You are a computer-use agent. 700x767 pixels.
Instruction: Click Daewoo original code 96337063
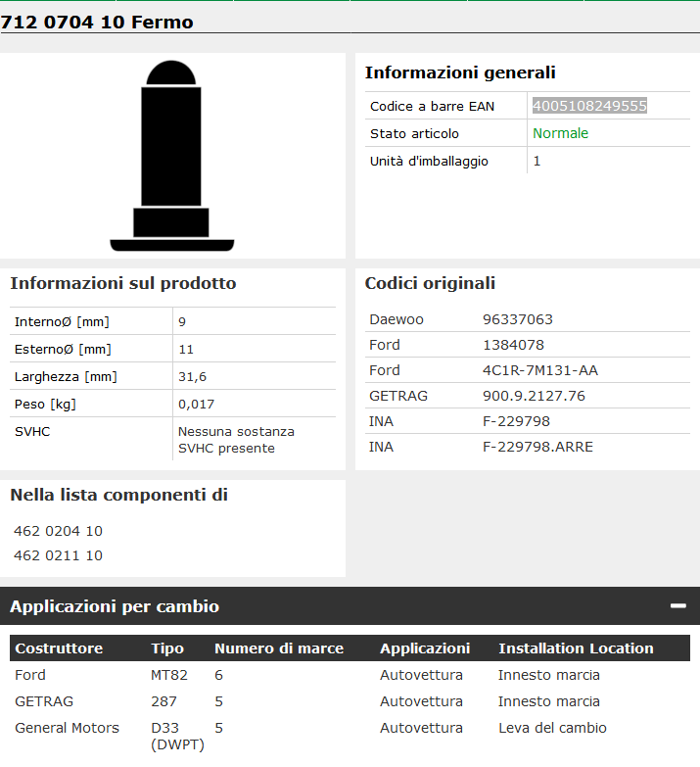pyautogui.click(x=518, y=319)
